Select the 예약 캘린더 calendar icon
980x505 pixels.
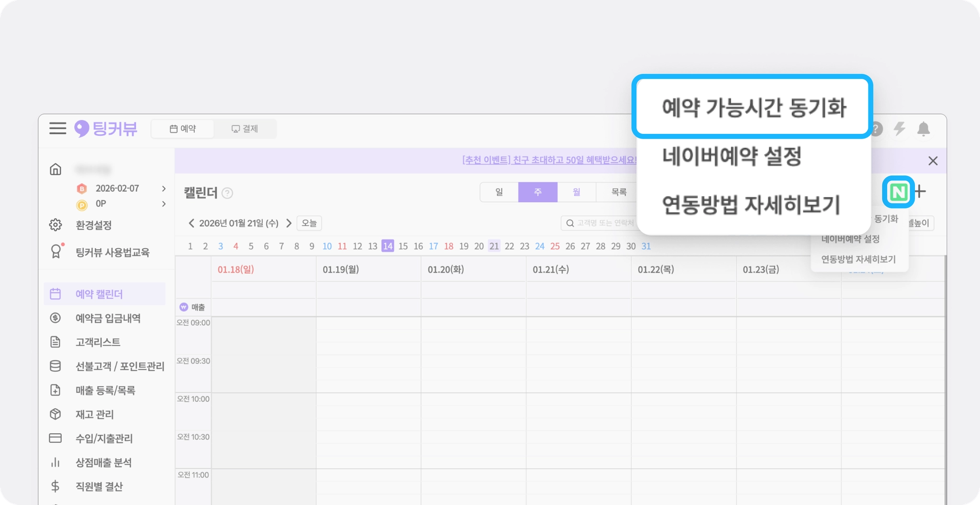pyautogui.click(x=56, y=294)
